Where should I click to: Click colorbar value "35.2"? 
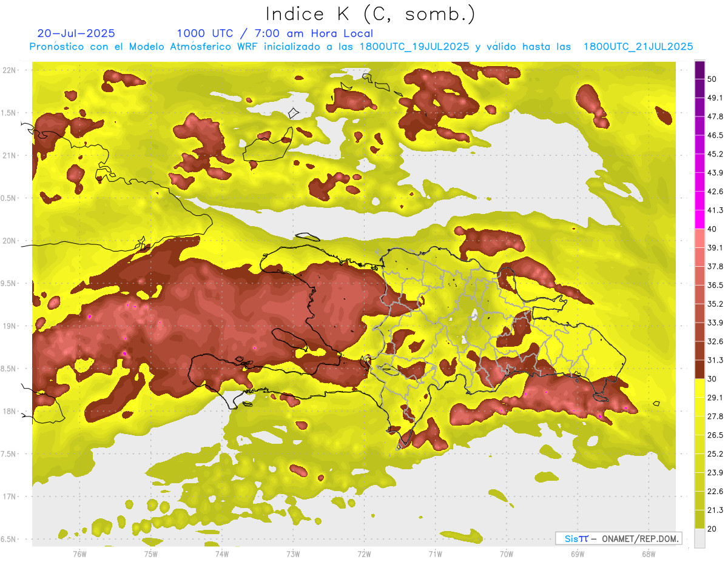tap(715, 304)
